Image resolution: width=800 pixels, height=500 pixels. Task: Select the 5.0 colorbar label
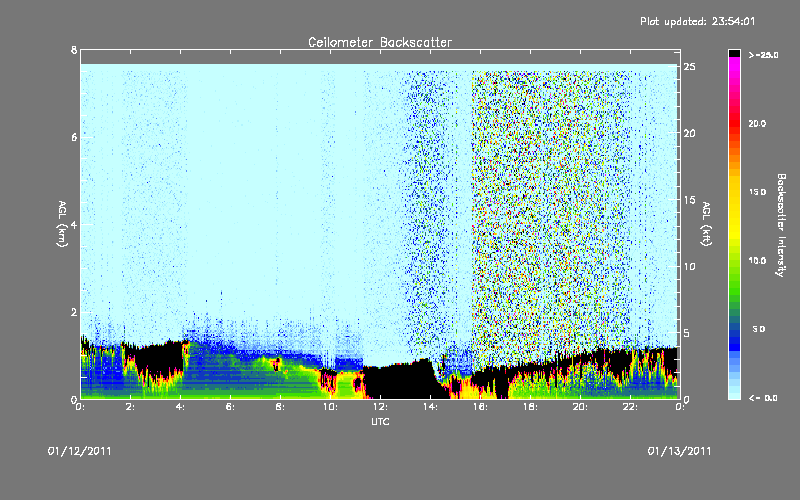[x=759, y=329]
